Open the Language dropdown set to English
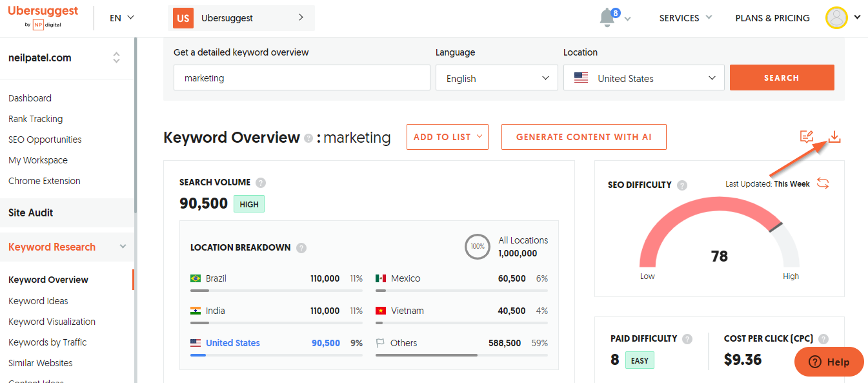 tap(496, 78)
